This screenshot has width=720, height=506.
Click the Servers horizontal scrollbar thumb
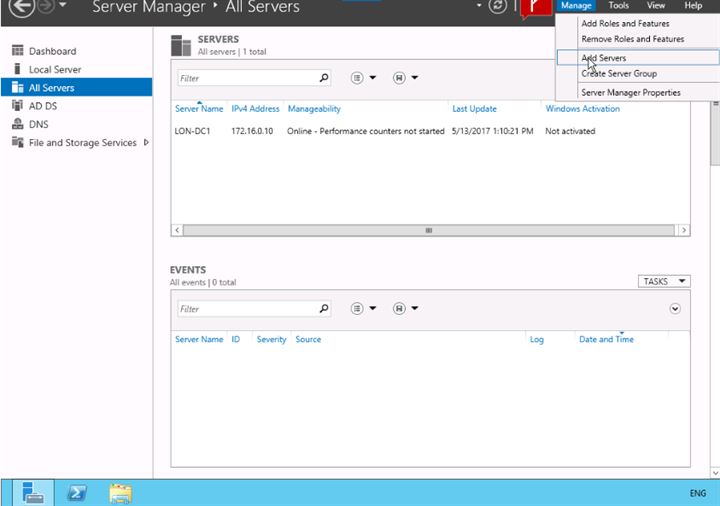click(429, 230)
